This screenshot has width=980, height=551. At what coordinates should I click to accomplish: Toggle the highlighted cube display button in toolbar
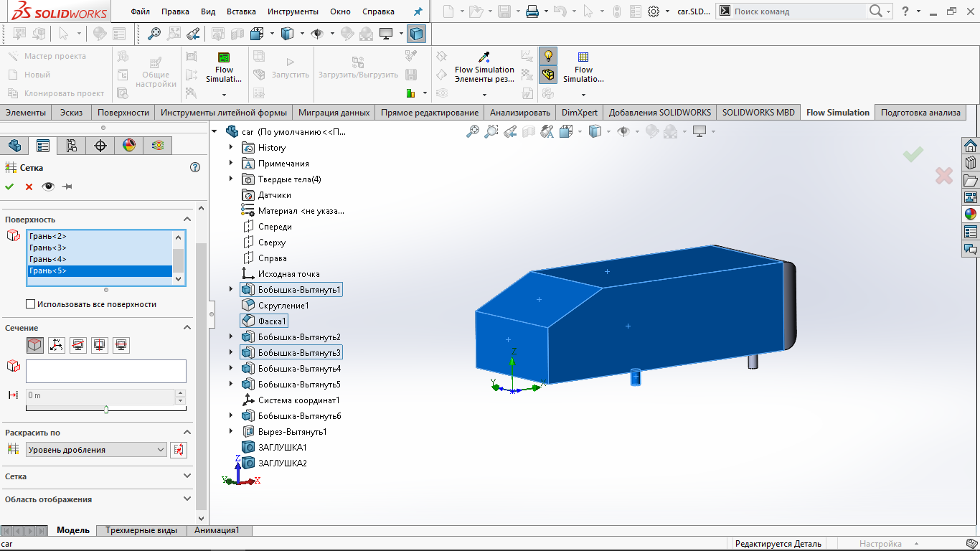click(416, 34)
